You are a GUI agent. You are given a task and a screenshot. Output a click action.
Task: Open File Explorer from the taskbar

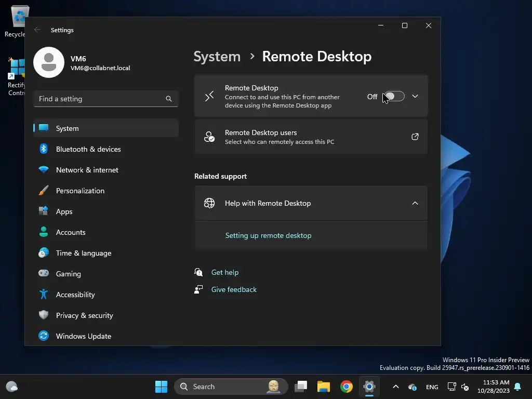click(x=323, y=387)
